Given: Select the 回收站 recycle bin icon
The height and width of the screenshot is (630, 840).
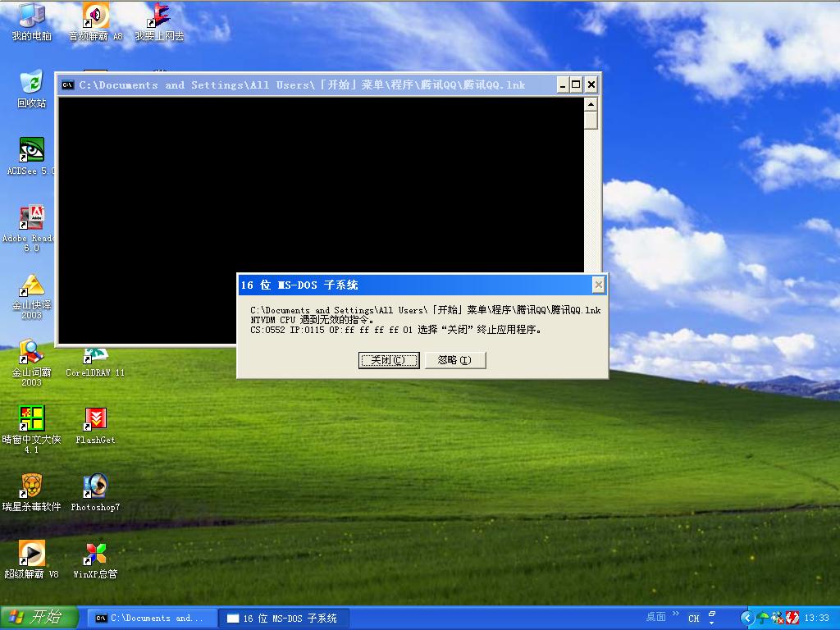Looking at the screenshot, I should (x=32, y=89).
